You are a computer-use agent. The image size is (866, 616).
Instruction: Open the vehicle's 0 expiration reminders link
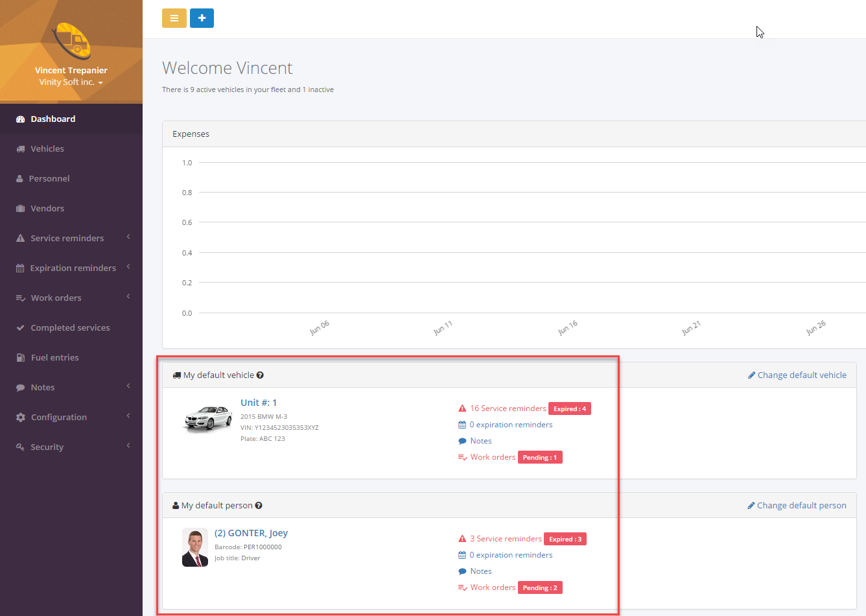tap(511, 425)
